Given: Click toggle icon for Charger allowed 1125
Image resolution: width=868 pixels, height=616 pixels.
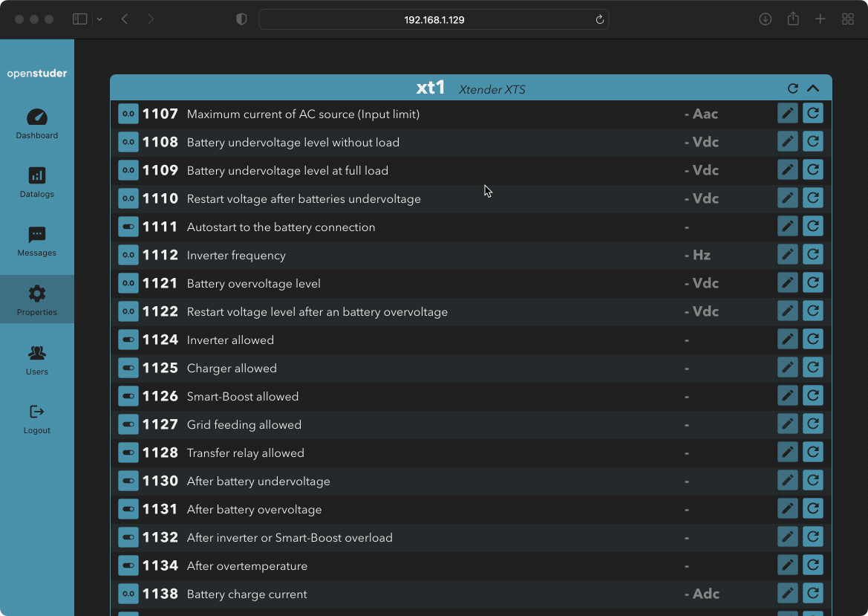Looking at the screenshot, I should (128, 368).
